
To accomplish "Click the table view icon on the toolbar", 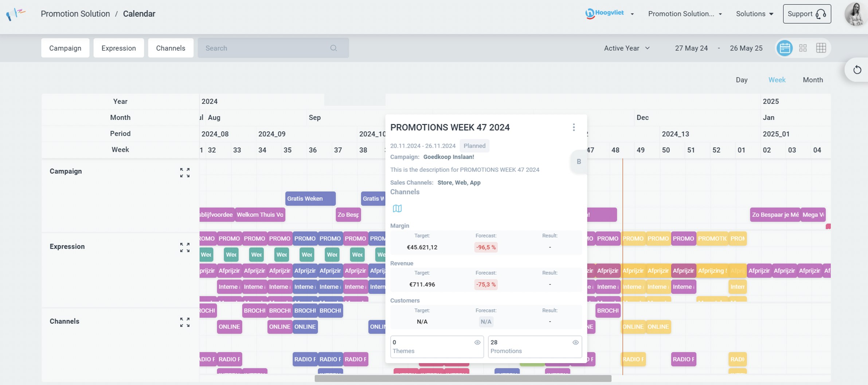I will click(x=822, y=48).
